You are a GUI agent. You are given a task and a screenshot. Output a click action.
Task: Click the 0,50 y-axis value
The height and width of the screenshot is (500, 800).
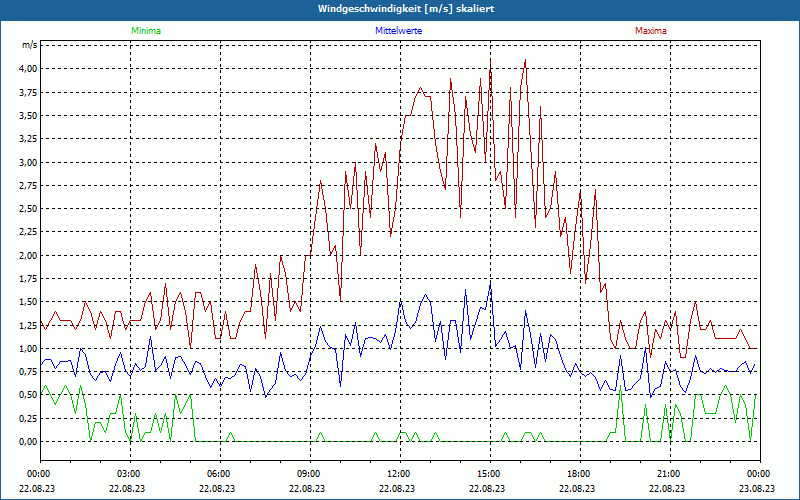tap(29, 395)
